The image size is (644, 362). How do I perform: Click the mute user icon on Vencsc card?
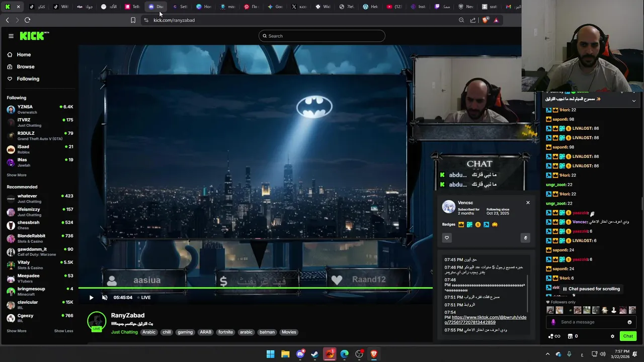tap(525, 238)
